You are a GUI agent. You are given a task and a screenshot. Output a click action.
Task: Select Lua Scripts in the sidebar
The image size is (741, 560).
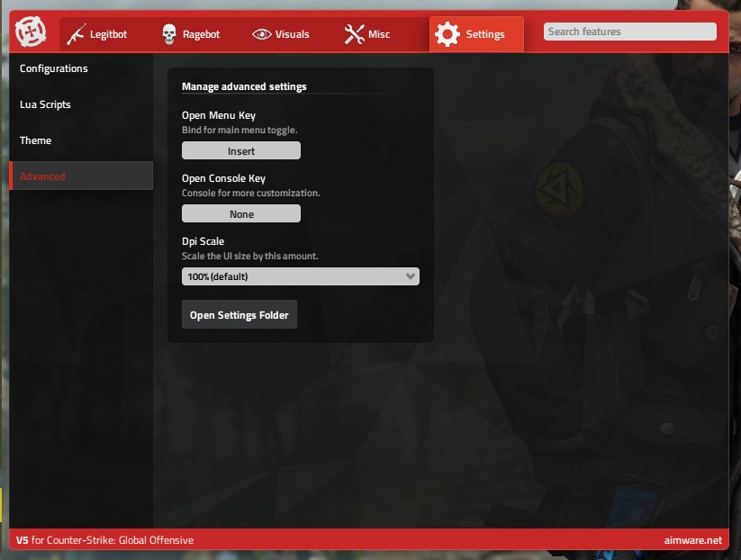45,104
